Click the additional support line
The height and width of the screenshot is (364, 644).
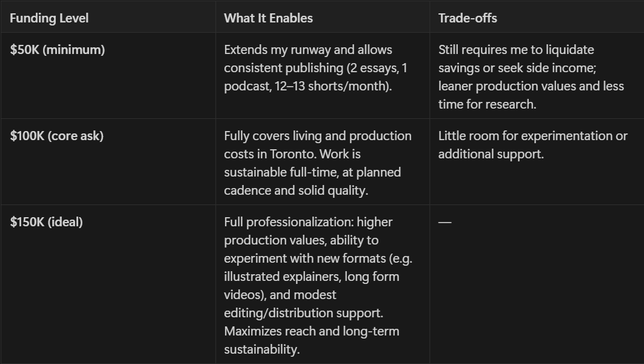point(491,154)
